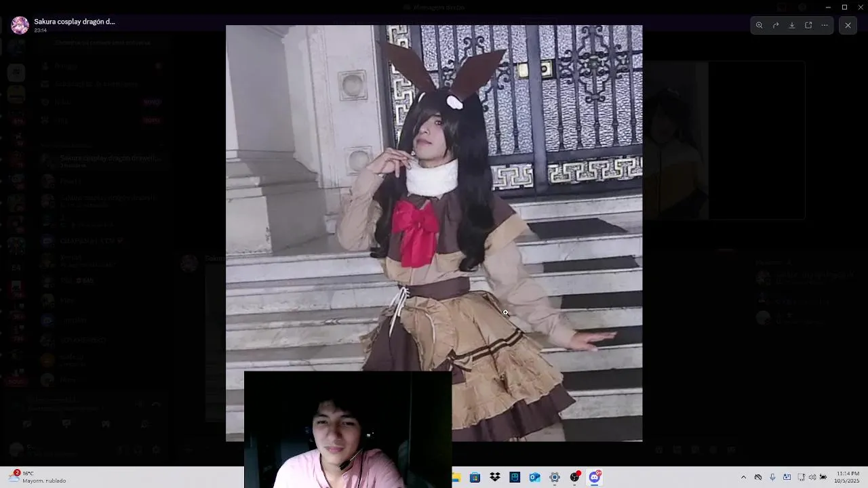Close the image viewer overlay
The height and width of the screenshot is (488, 868).
point(848,25)
